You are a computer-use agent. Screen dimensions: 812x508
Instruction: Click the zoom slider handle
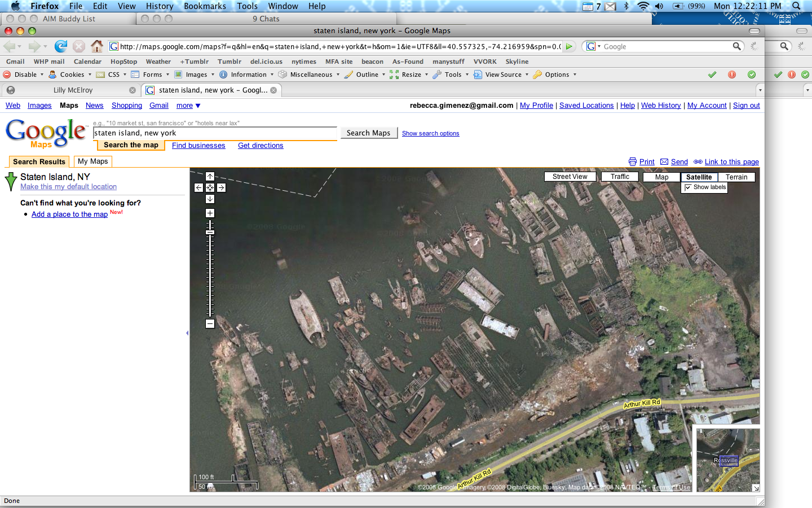click(x=210, y=232)
